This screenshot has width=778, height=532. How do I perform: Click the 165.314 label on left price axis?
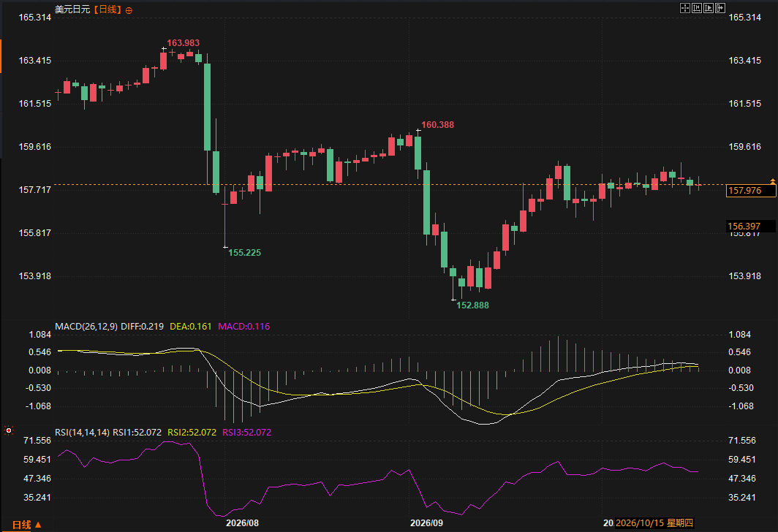[x=35, y=18]
